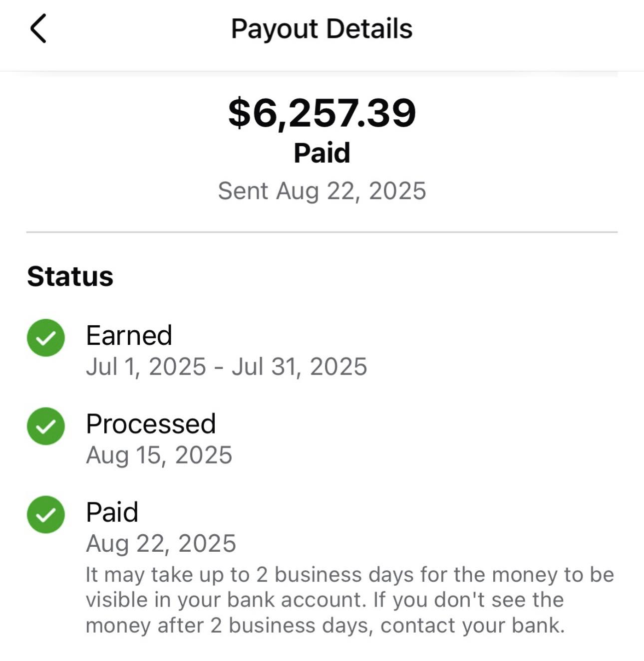Select the Paid step label in Status
The width and height of the screenshot is (644, 661).
(x=112, y=512)
